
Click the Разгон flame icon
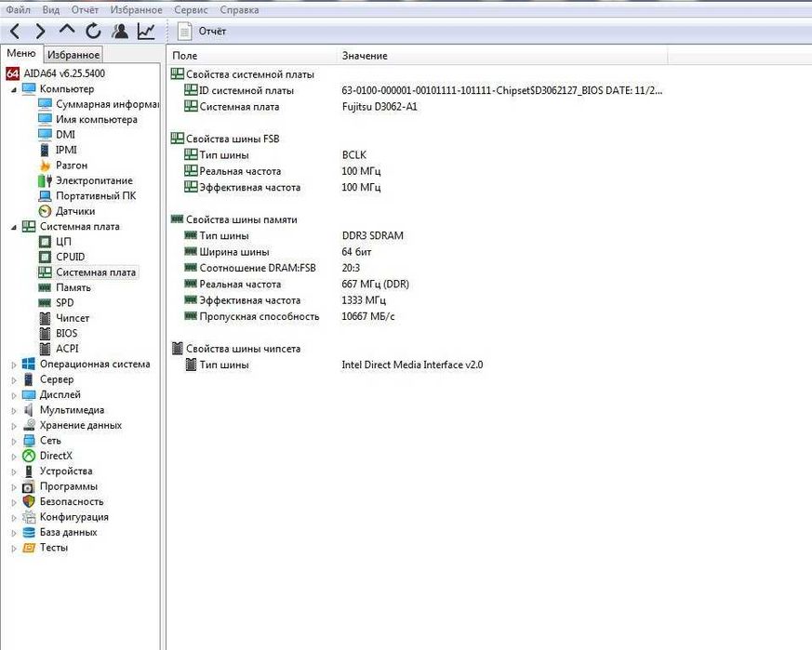(x=45, y=166)
